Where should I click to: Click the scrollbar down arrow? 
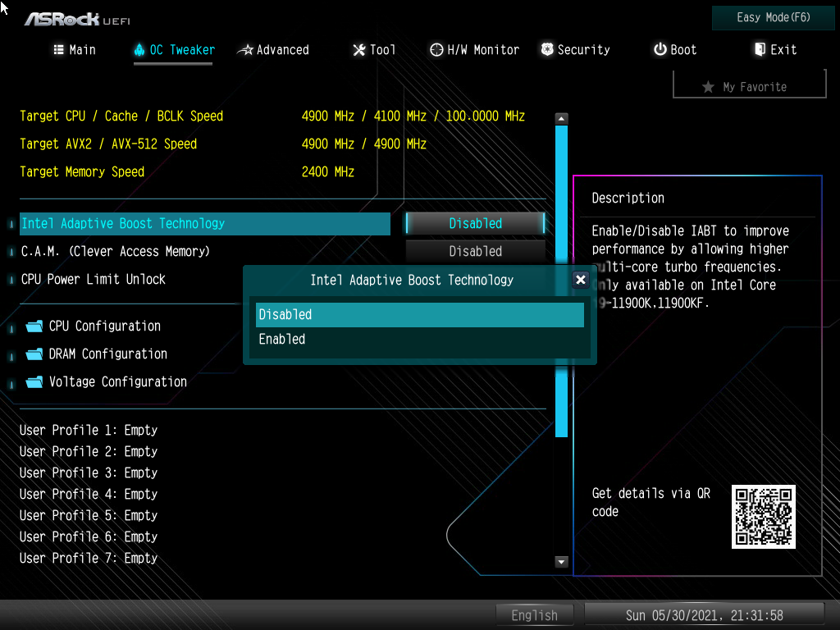point(562,562)
